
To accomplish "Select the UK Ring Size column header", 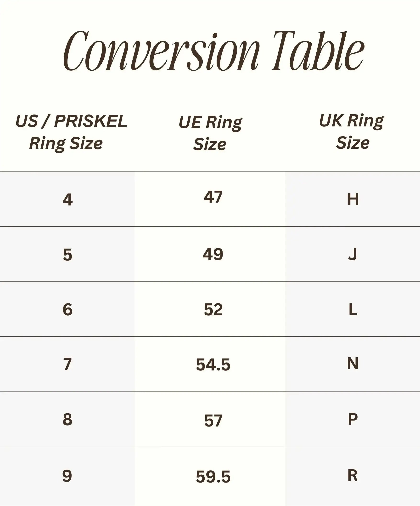I will [x=352, y=131].
